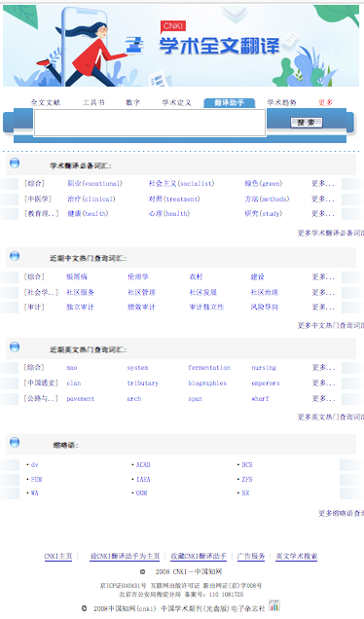364x619 pixels.
Task: Open the fermentation English query link
Action: coord(209,368)
